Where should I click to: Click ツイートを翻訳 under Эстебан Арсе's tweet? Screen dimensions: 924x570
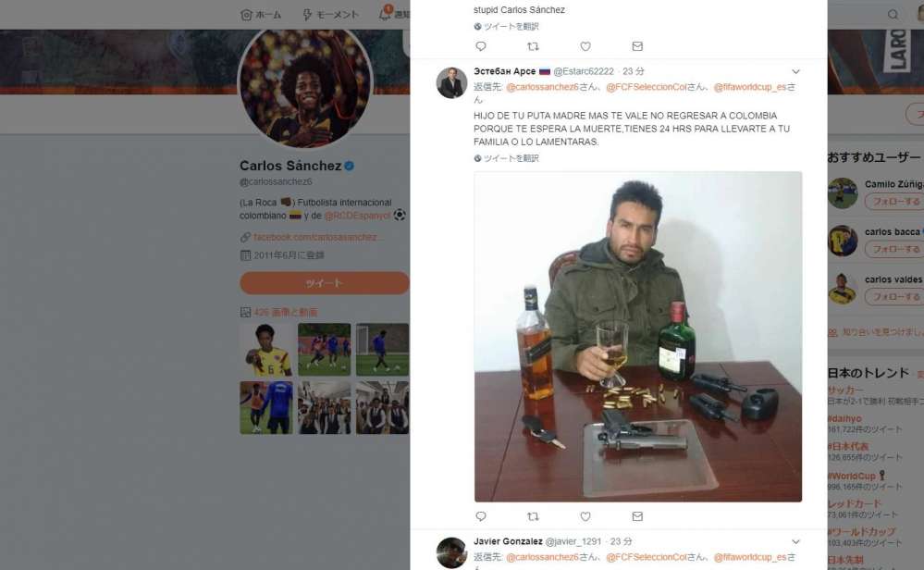click(x=506, y=158)
